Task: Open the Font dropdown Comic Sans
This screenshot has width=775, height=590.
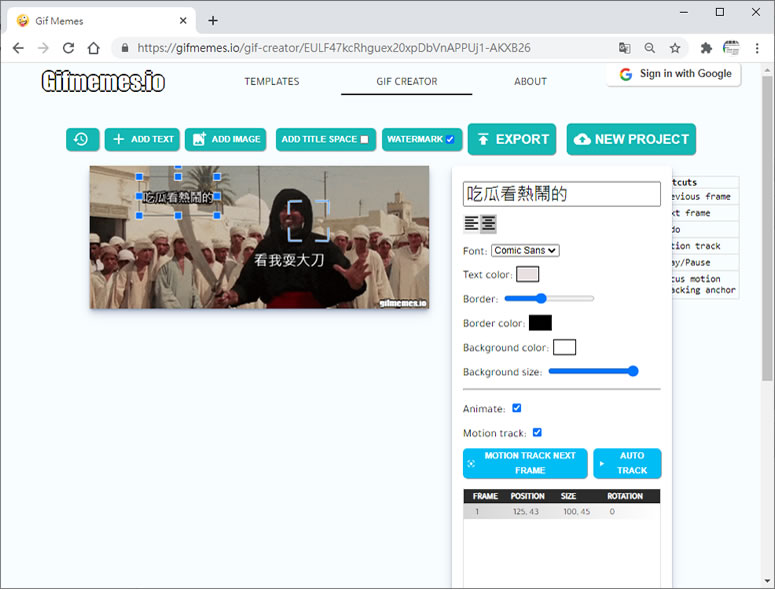Action: (525, 251)
